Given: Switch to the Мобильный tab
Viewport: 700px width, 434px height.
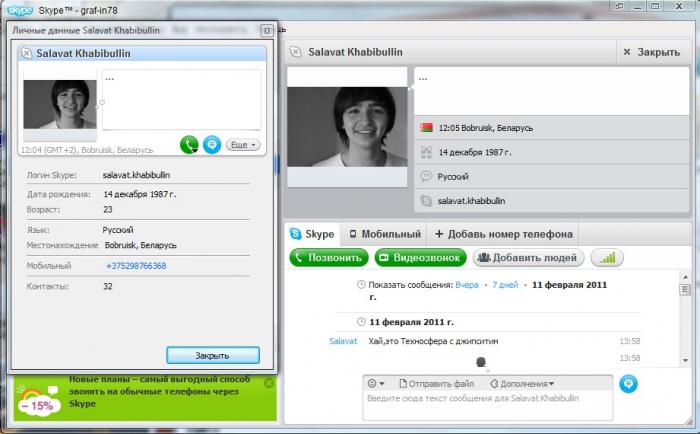Looking at the screenshot, I should coord(384,234).
